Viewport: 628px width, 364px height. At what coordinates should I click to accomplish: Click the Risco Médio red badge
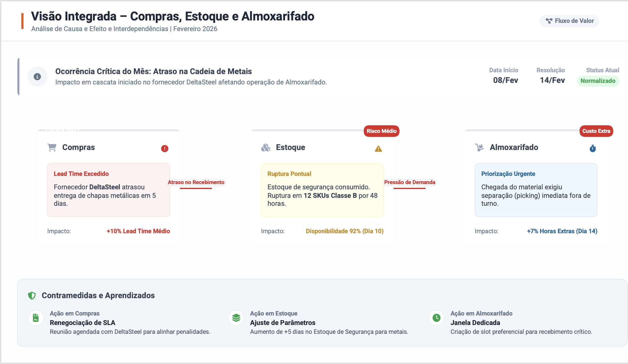pos(381,131)
